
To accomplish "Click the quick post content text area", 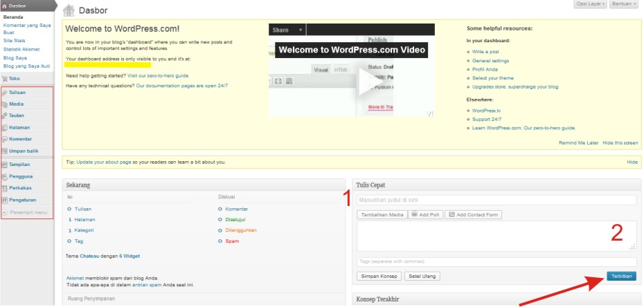I will click(497, 236).
